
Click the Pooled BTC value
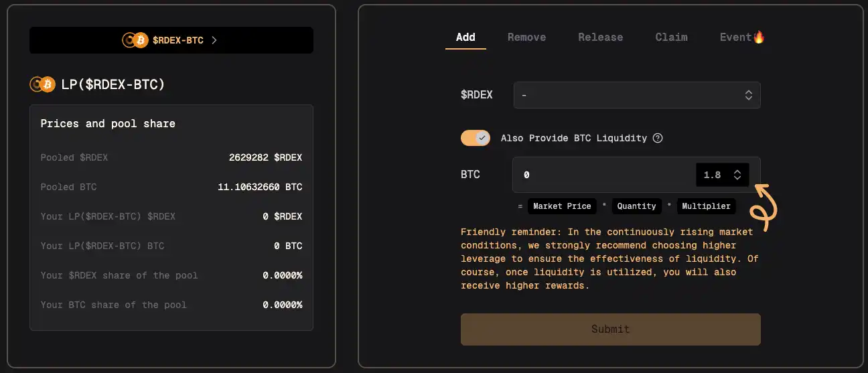point(260,187)
